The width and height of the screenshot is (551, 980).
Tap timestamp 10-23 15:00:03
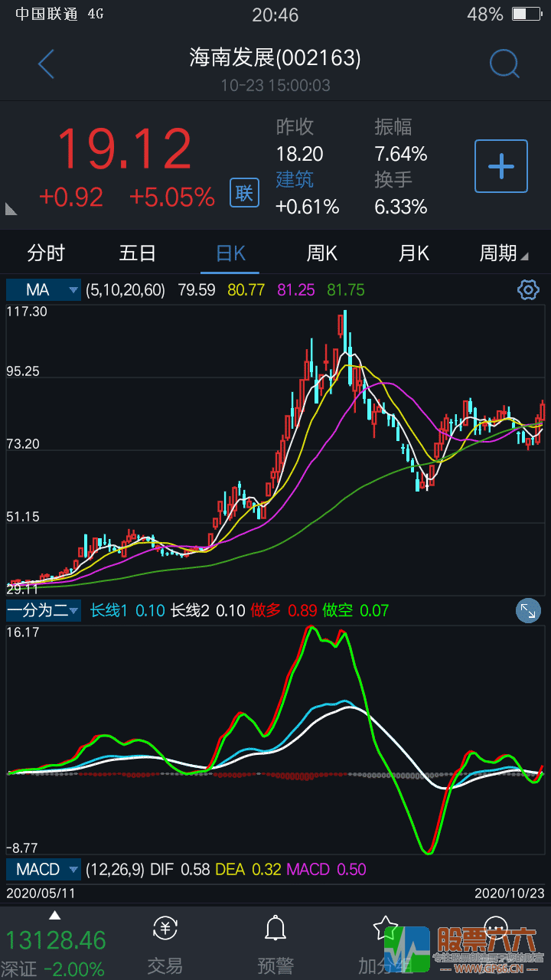pos(275,85)
